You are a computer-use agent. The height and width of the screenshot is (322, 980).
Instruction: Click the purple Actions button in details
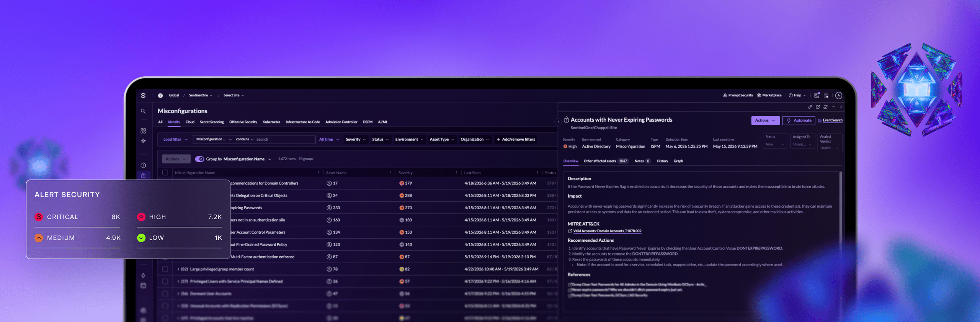click(765, 120)
